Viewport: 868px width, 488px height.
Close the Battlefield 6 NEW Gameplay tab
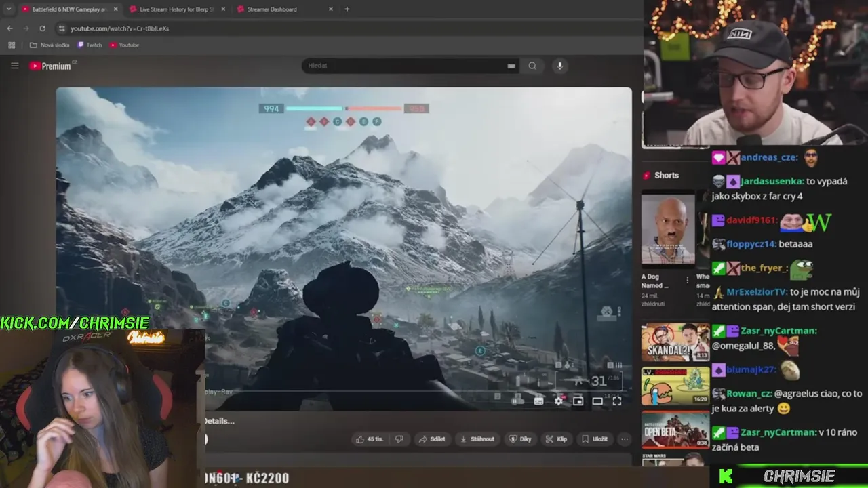115,9
